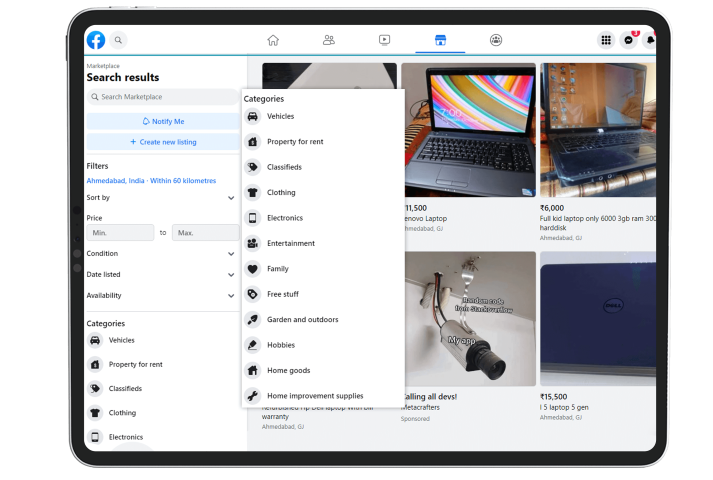The width and height of the screenshot is (713, 480).
Task: Click the 'Full kid laptop only 6000' description
Action: coord(598,223)
